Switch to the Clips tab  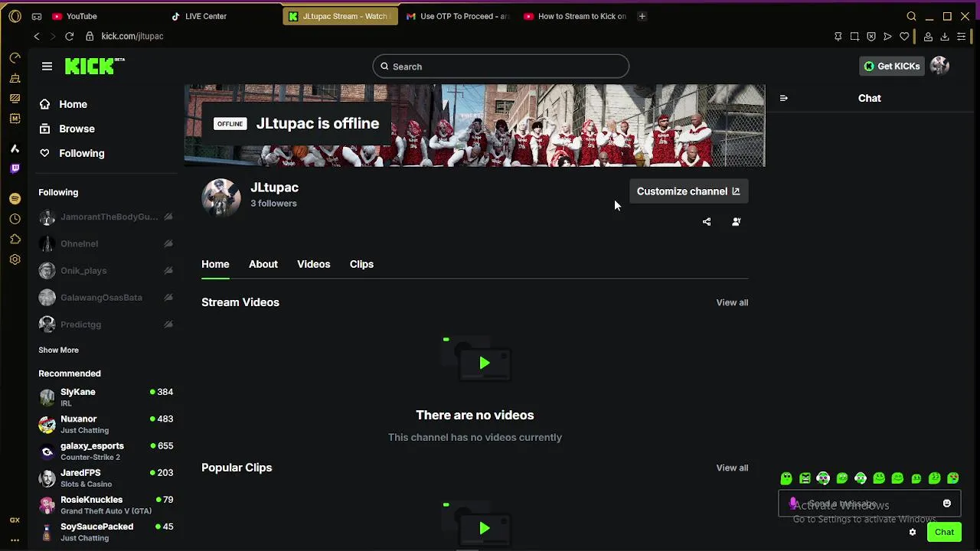(361, 264)
